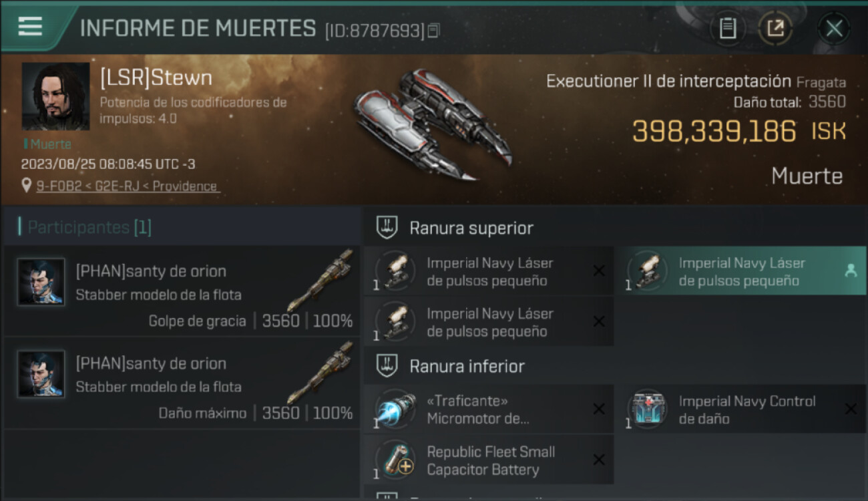
Task: Open the hamburger menu icon
Action: (x=30, y=27)
